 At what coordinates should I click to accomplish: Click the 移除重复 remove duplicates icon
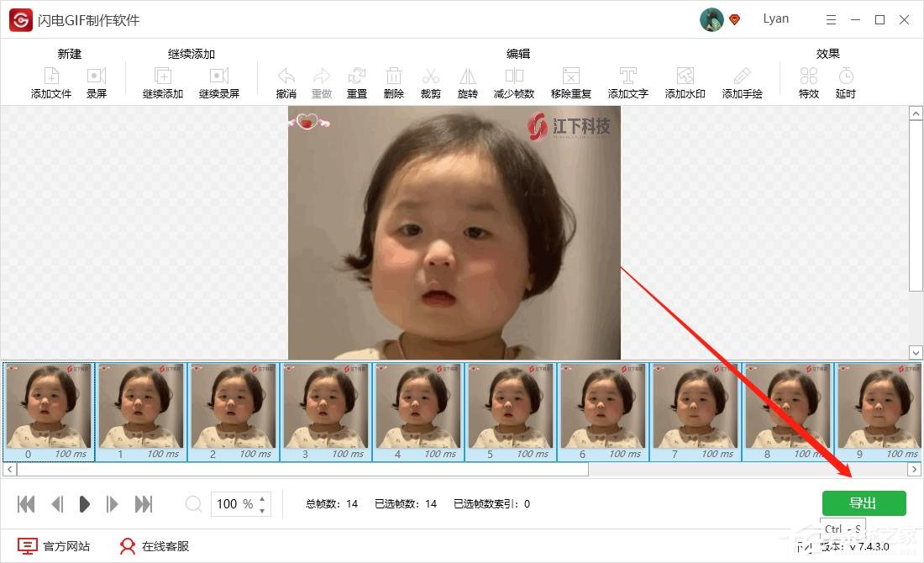571,81
